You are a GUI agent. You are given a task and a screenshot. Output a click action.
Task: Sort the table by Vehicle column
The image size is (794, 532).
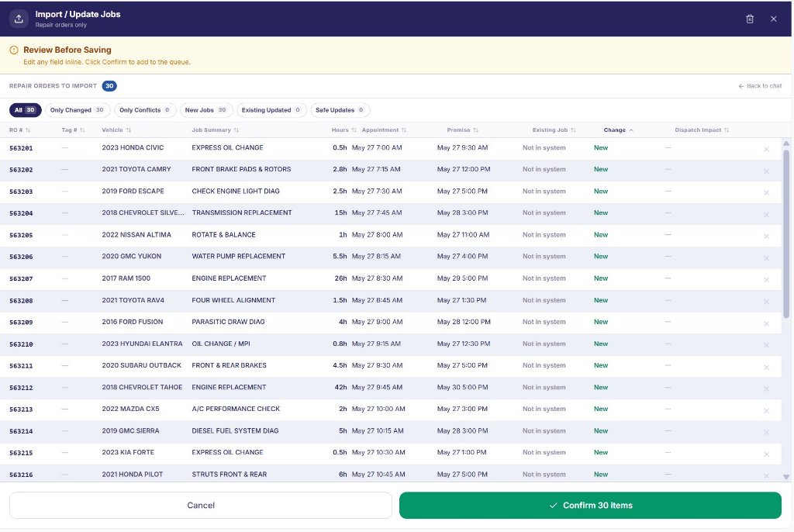click(x=116, y=130)
